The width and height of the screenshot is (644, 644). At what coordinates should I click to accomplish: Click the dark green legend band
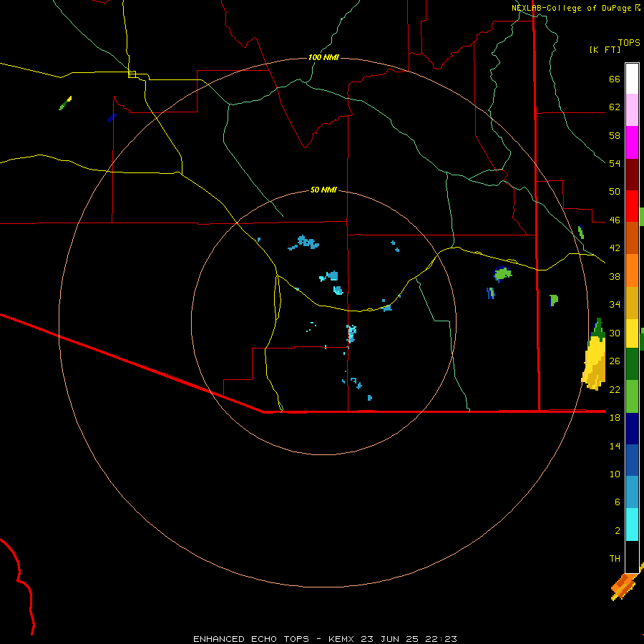tap(632, 364)
